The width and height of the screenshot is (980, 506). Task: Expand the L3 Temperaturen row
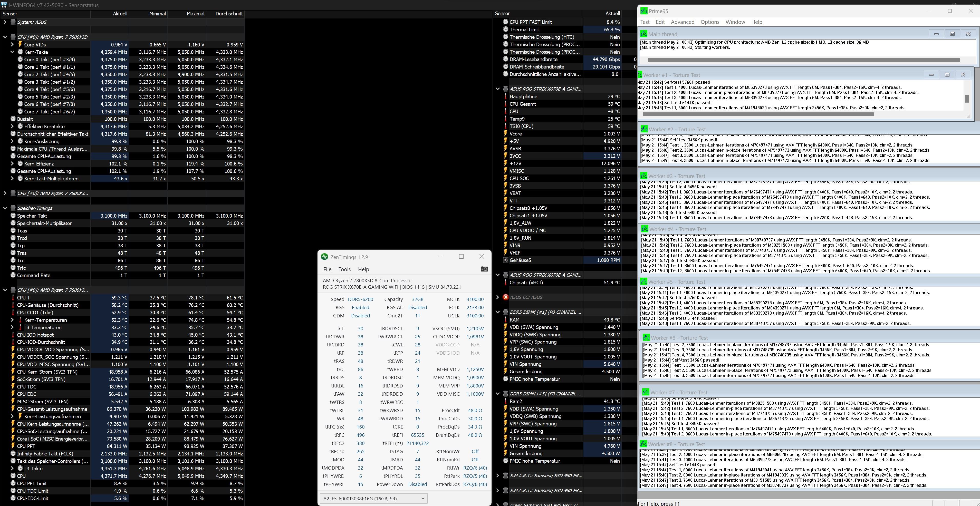[x=12, y=327]
